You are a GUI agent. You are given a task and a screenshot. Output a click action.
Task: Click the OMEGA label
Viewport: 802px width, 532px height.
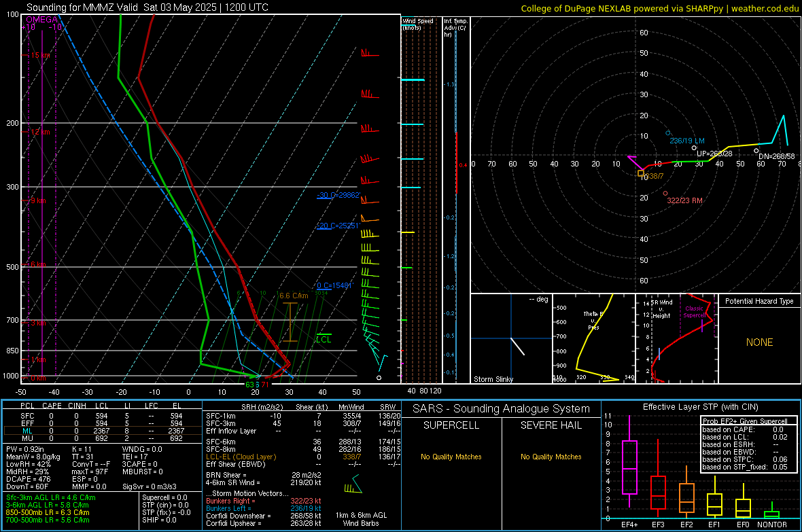41,20
